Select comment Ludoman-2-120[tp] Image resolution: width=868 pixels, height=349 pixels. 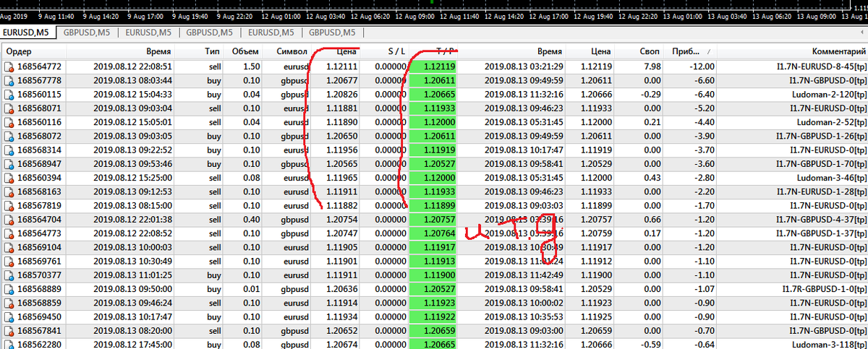[830, 94]
